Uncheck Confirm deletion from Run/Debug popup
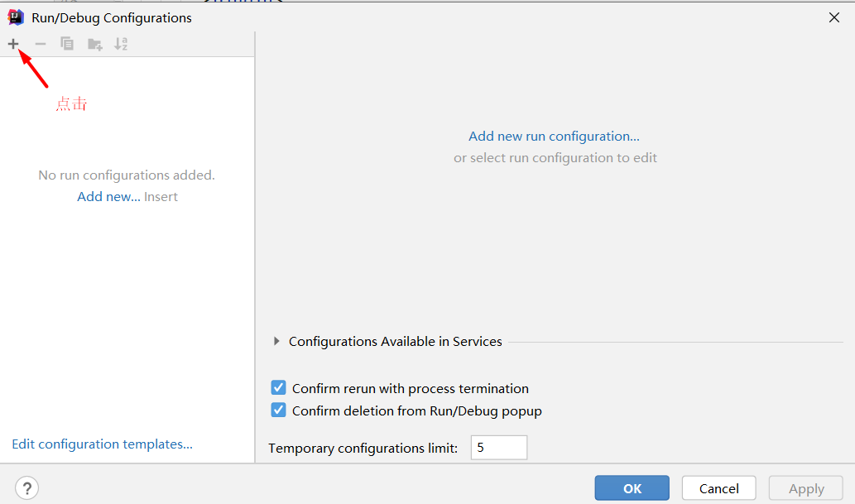Image resolution: width=855 pixels, height=504 pixels. (279, 410)
